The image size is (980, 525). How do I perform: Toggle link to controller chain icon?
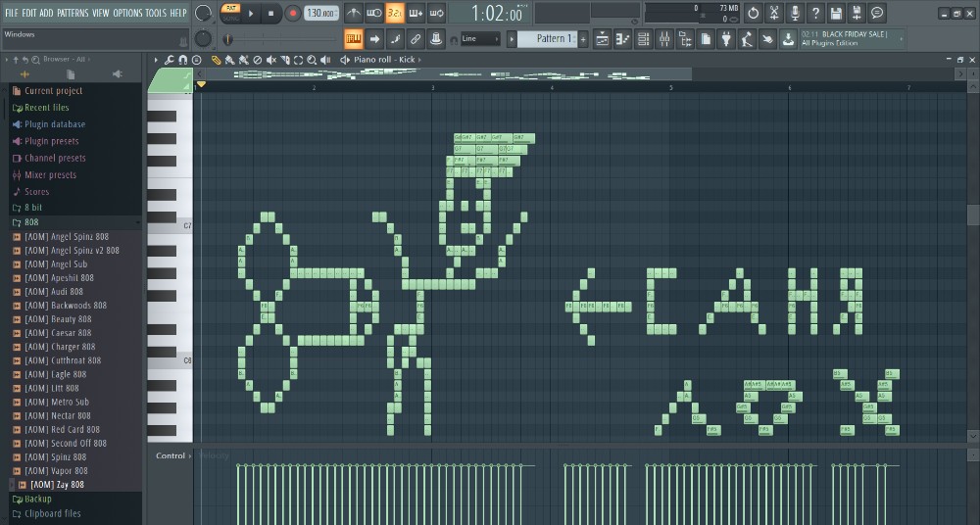coord(415,39)
